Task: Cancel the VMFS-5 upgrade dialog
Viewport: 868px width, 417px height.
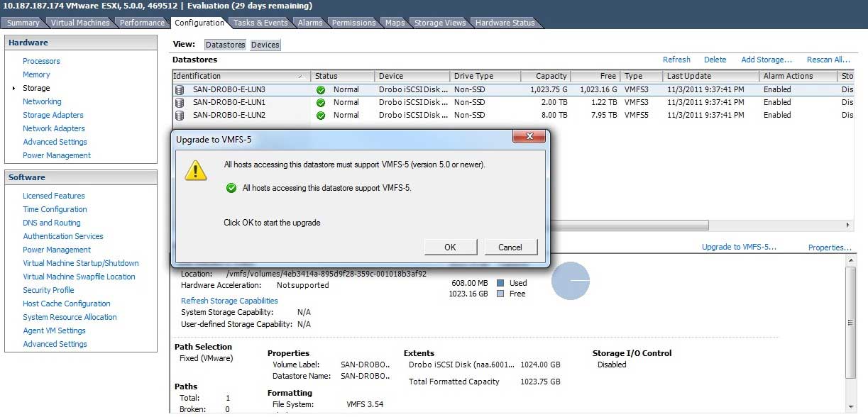Action: tap(510, 248)
